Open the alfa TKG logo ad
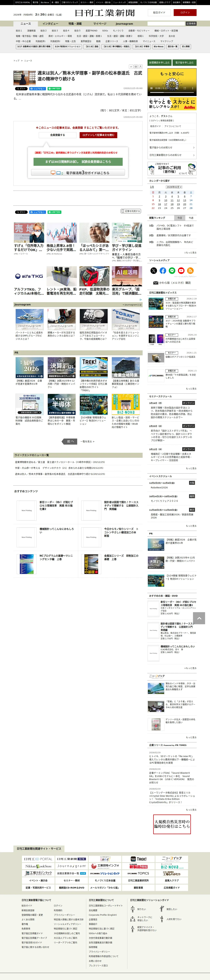This screenshot has width=210, height=980. (29, 276)
